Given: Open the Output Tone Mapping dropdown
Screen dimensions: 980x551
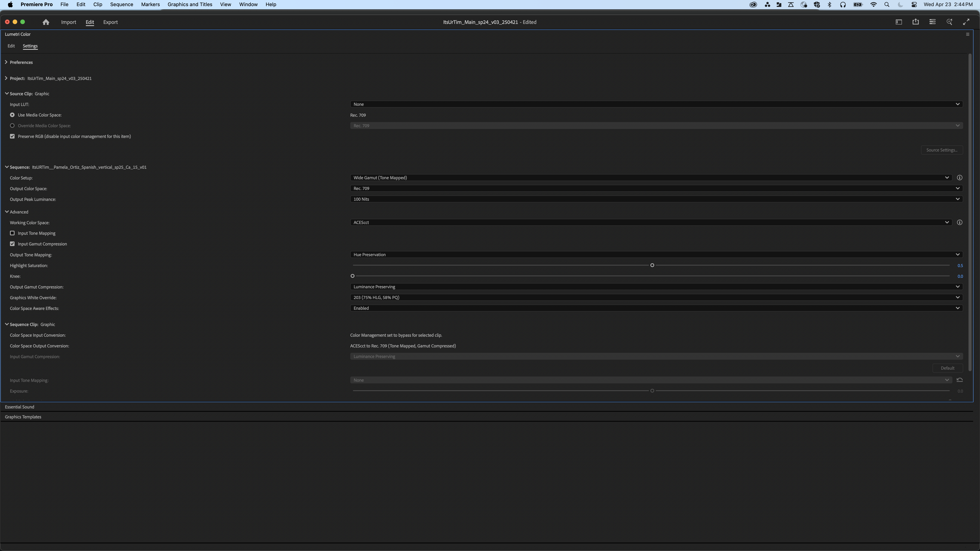Looking at the screenshot, I should coord(656,254).
